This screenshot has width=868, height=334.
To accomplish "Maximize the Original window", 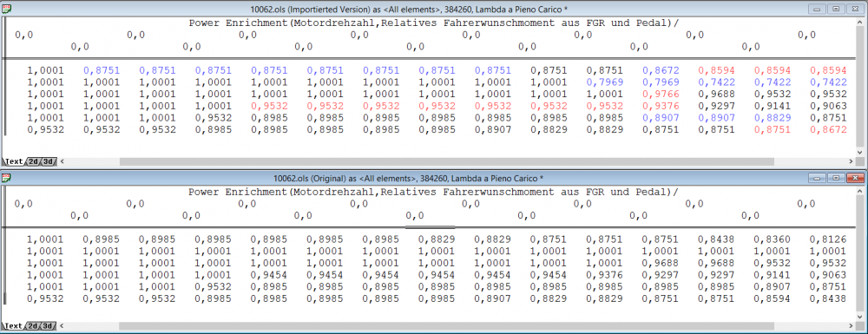I will click(x=835, y=178).
